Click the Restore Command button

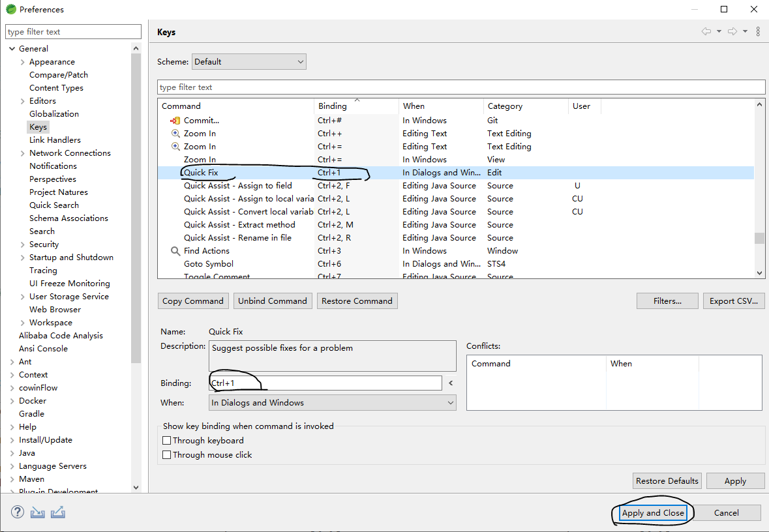(x=357, y=301)
